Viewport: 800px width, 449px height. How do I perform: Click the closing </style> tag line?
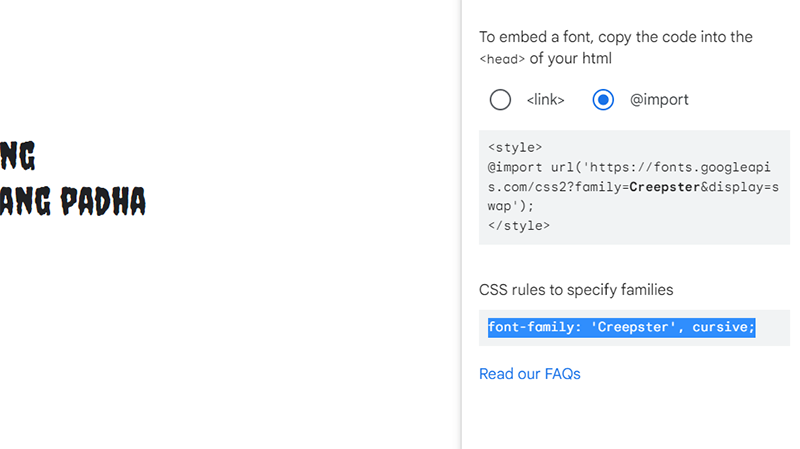click(x=518, y=225)
